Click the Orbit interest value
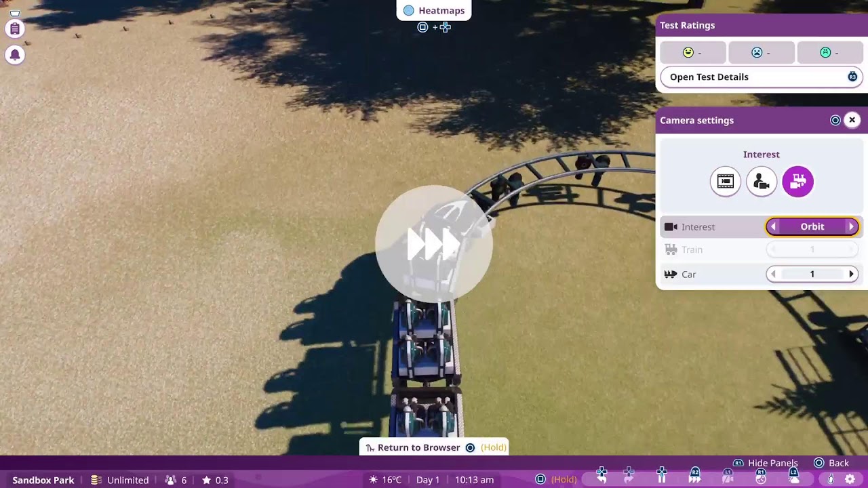 click(x=812, y=227)
